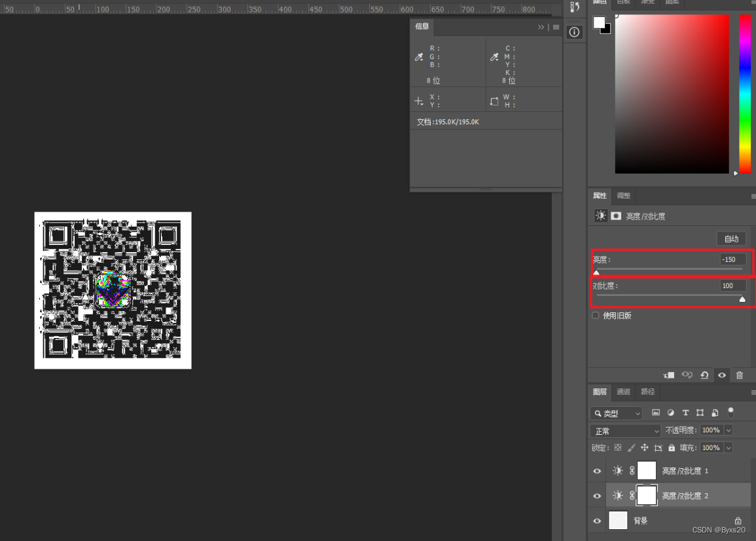Viewport: 756px width, 541px height.
Task: Hide the 背景 layer
Action: [x=597, y=521]
